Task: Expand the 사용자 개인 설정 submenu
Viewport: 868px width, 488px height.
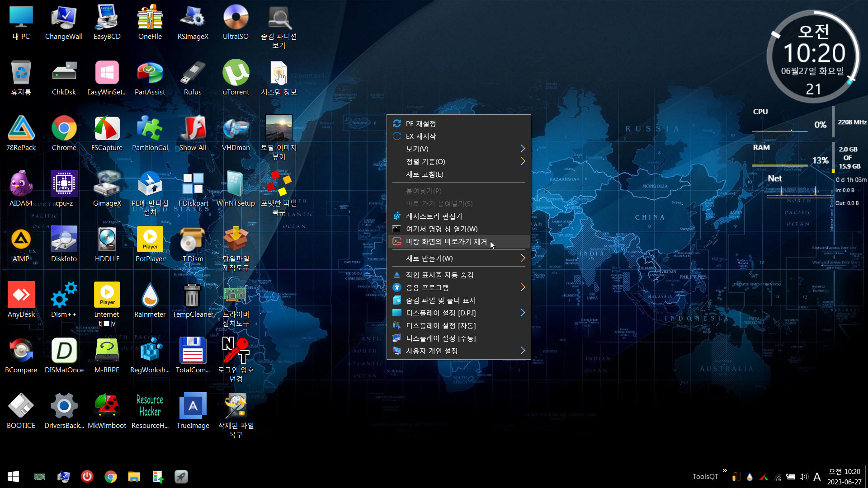Action: coord(458,351)
